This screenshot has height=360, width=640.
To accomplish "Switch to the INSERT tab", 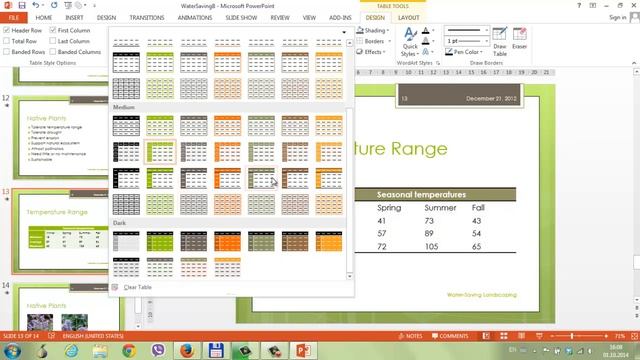I will pos(74,18).
